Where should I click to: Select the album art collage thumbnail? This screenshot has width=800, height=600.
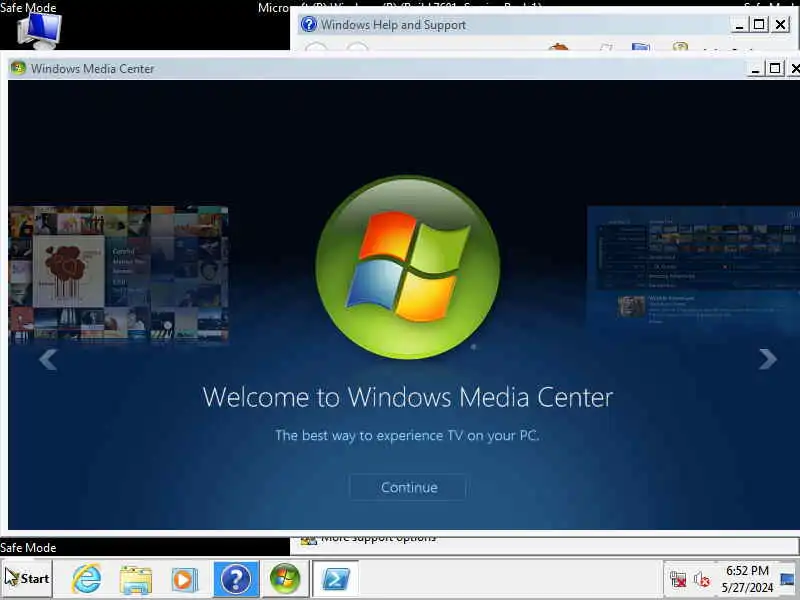(118, 274)
